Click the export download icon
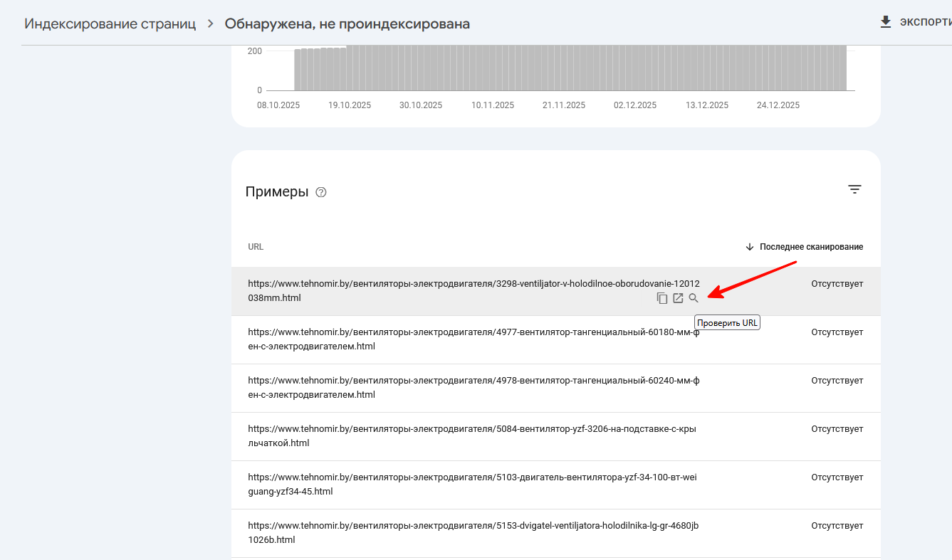The width and height of the screenshot is (952, 560). tap(886, 22)
